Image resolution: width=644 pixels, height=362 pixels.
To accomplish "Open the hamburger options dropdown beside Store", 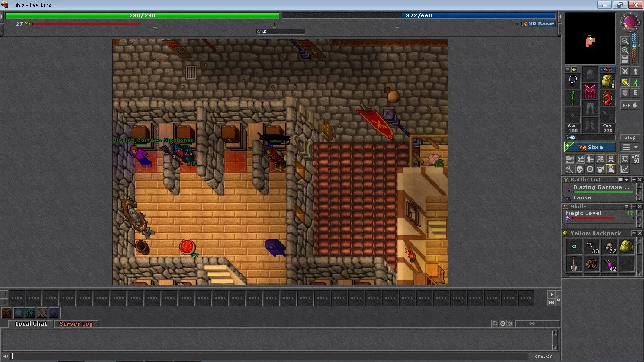I will pyautogui.click(x=630, y=147).
